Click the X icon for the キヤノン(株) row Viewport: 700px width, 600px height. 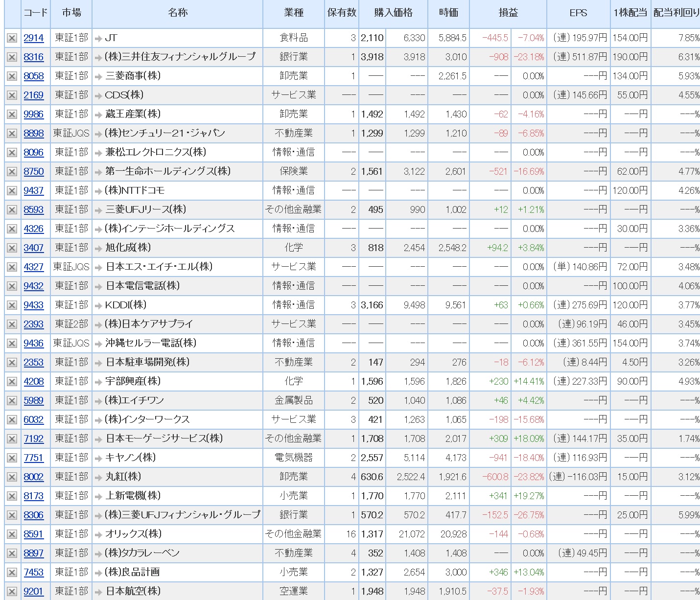click(12, 458)
